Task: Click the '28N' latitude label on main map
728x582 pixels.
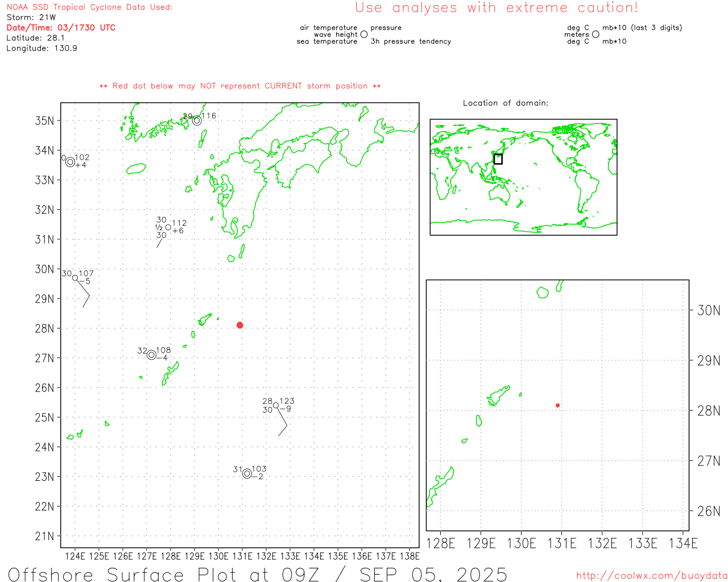Action: tap(44, 329)
